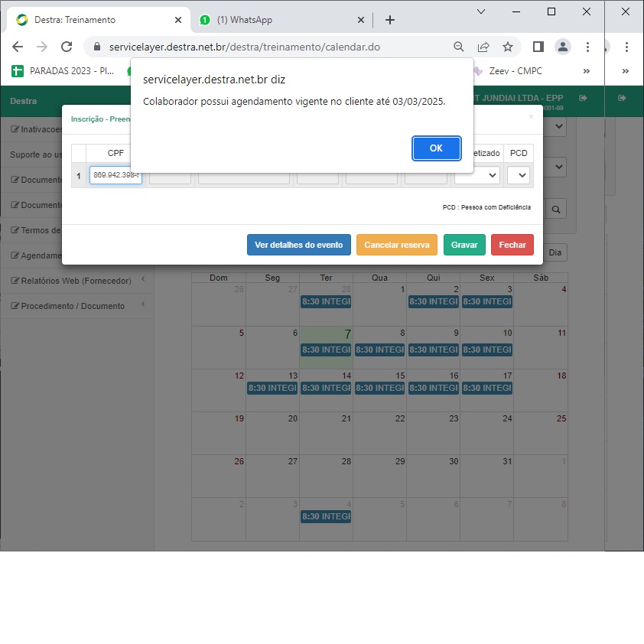This screenshot has width=644, height=644.
Task: Reload the page with the refresh icon
Action: click(67, 47)
